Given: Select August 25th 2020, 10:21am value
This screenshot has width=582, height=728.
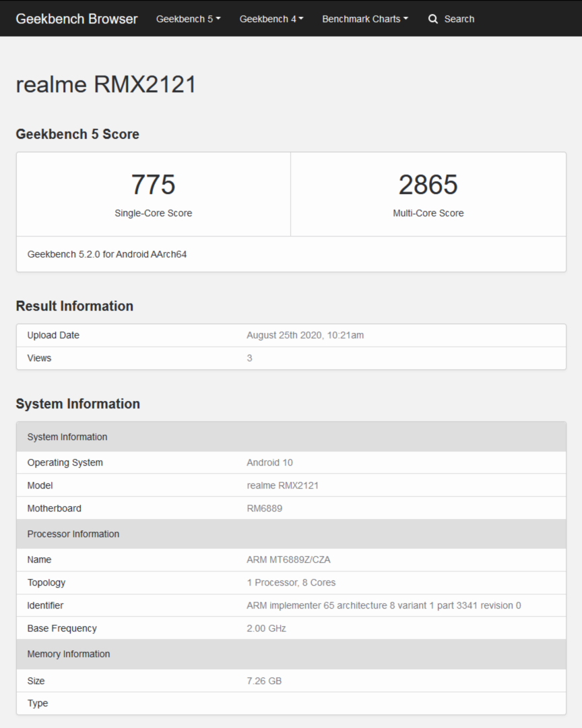Looking at the screenshot, I should pos(305,335).
